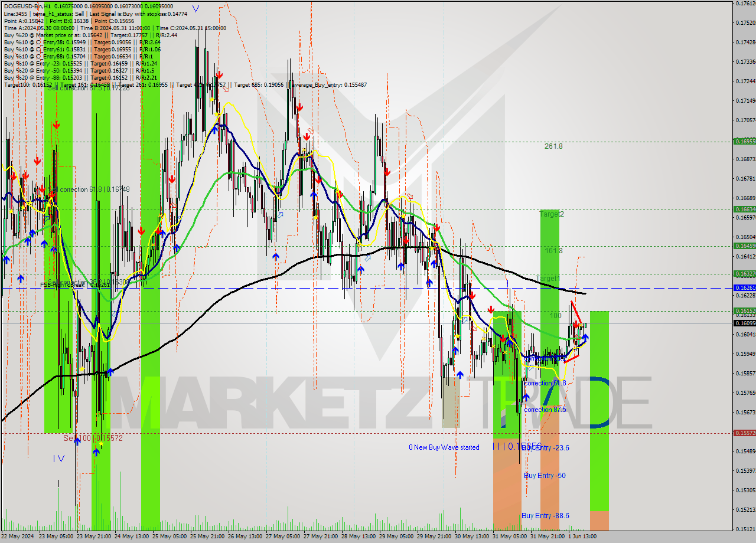Viewport: 756px width, 543px height.
Task: Select the 161.8 Fibonacci level label
Action: coord(553,251)
